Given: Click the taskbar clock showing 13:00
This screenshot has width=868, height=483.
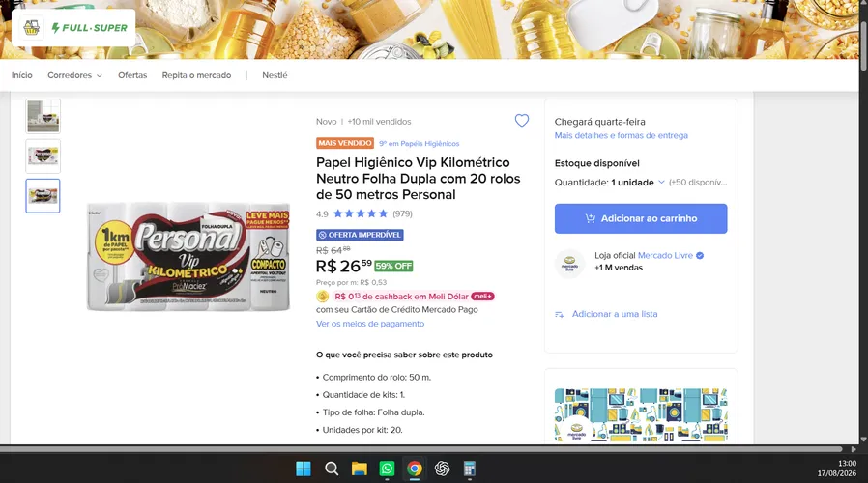Looking at the screenshot, I should [x=847, y=463].
